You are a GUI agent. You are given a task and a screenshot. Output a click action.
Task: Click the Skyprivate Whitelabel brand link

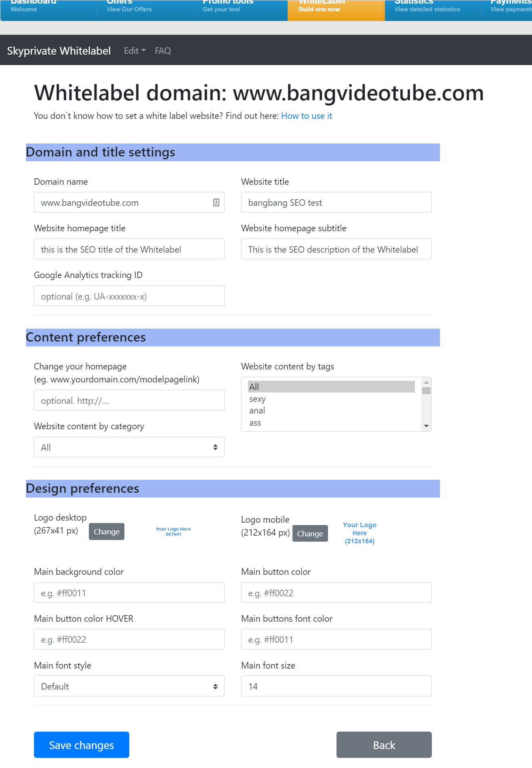[x=59, y=51]
